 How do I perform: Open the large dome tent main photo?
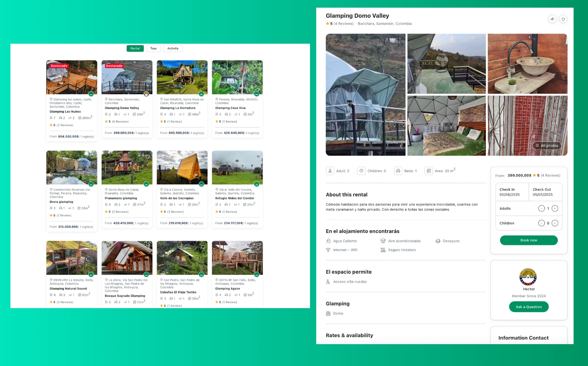coord(366,95)
